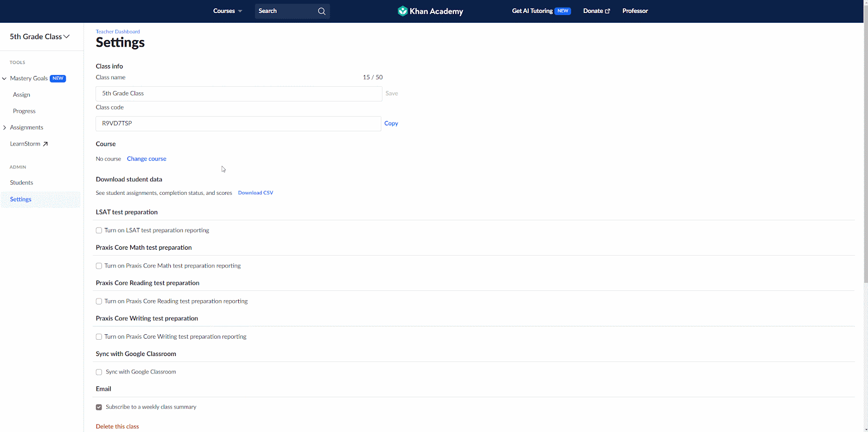Enable LSAT test preparation reporting
Screen dimensions: 868x432
pos(99,231)
